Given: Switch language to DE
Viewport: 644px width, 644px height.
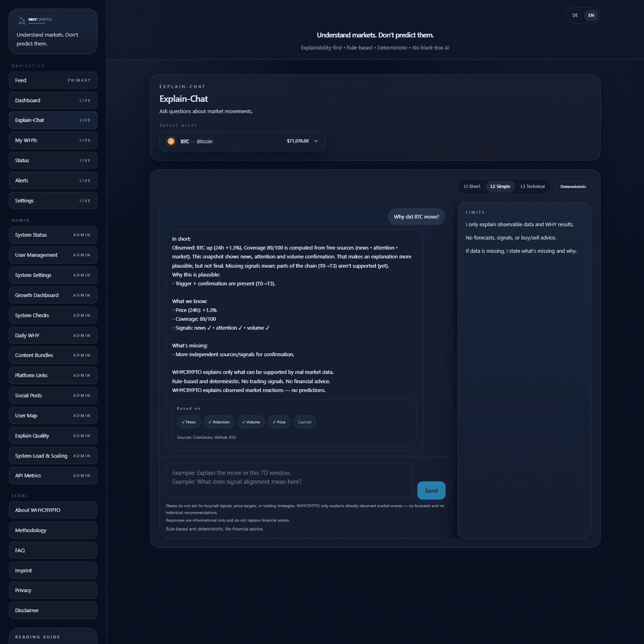Looking at the screenshot, I should [x=575, y=16].
